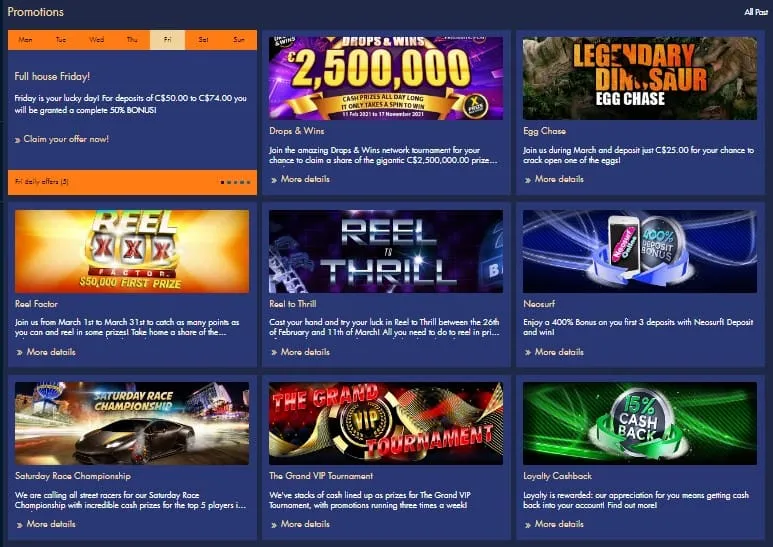Open the Sun day tab

pos(239,39)
